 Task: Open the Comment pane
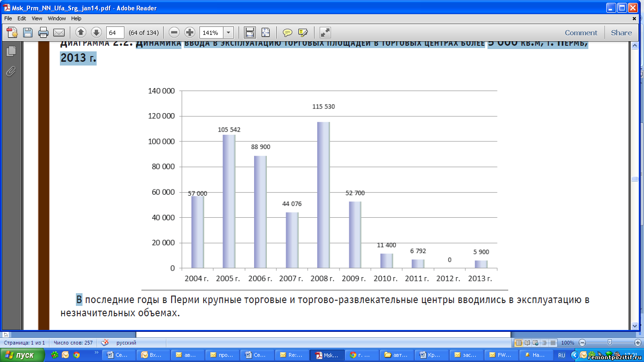[x=581, y=33]
